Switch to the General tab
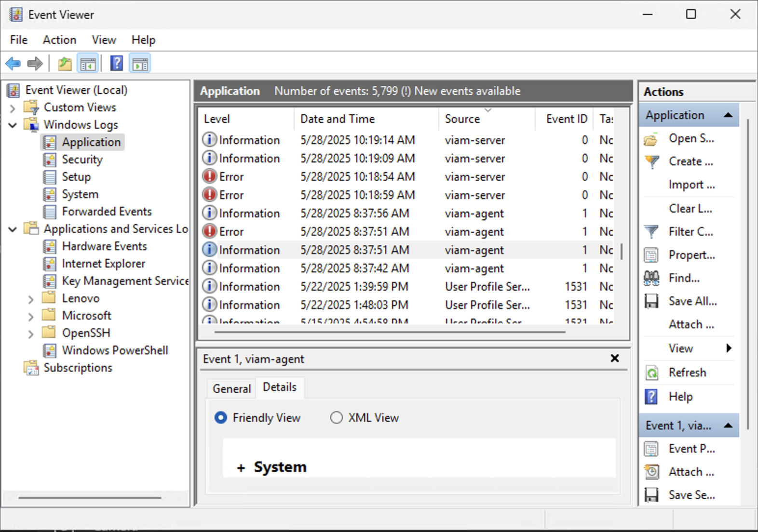 click(x=231, y=389)
